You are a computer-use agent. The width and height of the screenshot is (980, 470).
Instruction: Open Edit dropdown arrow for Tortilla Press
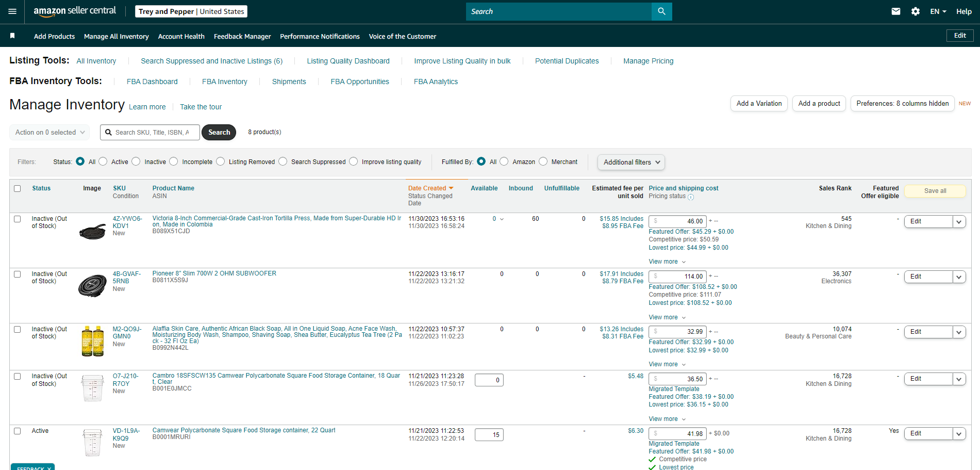pos(959,222)
